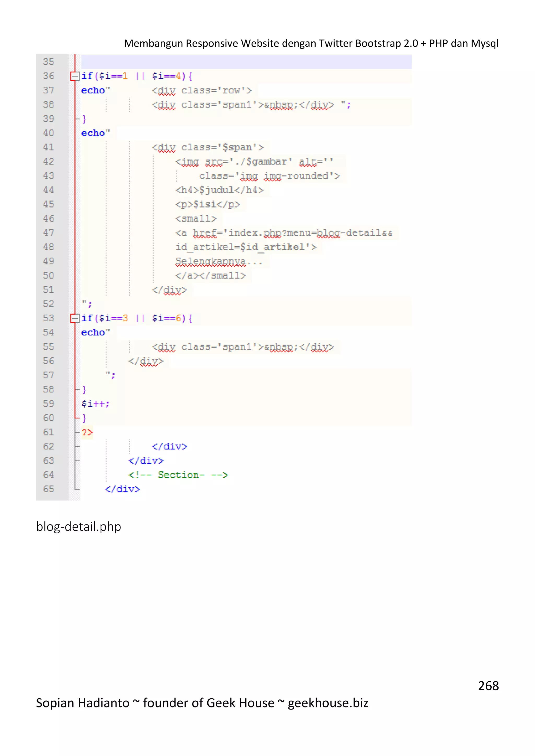The width and height of the screenshot is (535, 756).
Task: Click the '$i++;' statement on line 59
Action: click(x=96, y=404)
